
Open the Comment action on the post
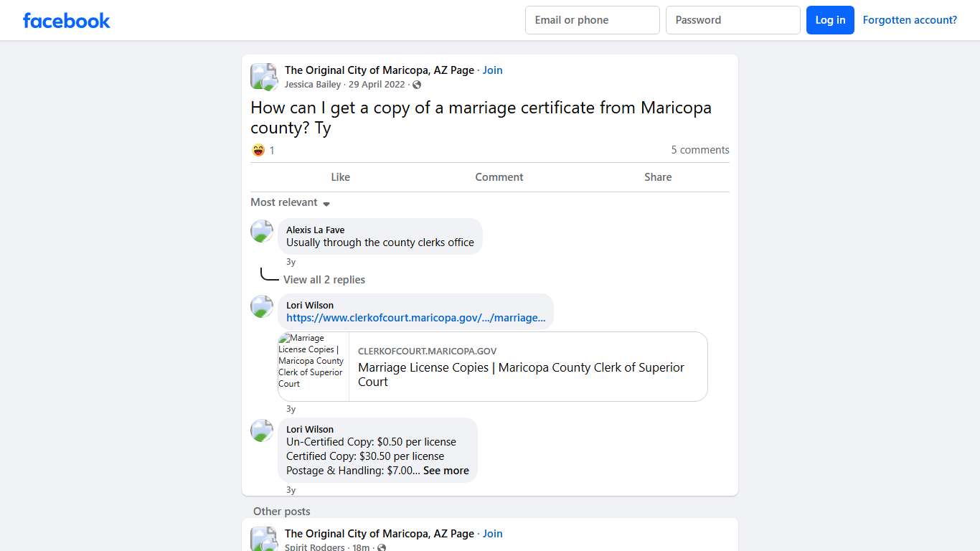point(499,177)
